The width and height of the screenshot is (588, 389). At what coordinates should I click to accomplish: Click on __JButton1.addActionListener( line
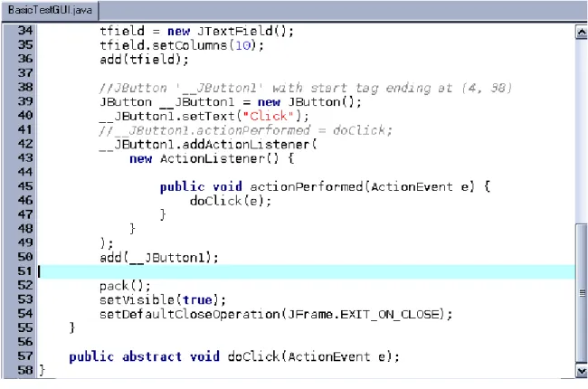click(208, 145)
